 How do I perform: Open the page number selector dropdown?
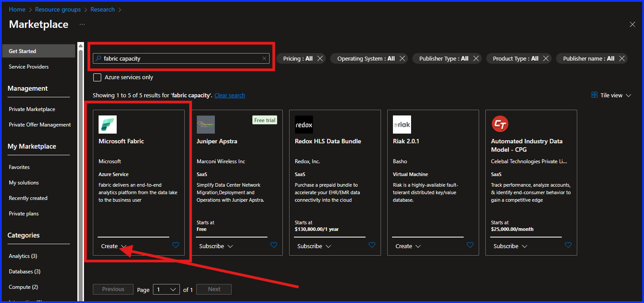(x=166, y=289)
